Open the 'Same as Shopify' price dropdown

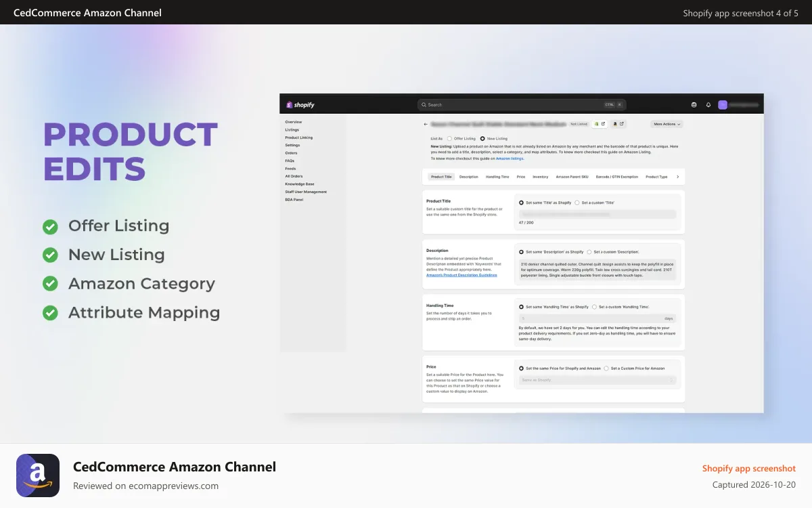pyautogui.click(x=597, y=380)
